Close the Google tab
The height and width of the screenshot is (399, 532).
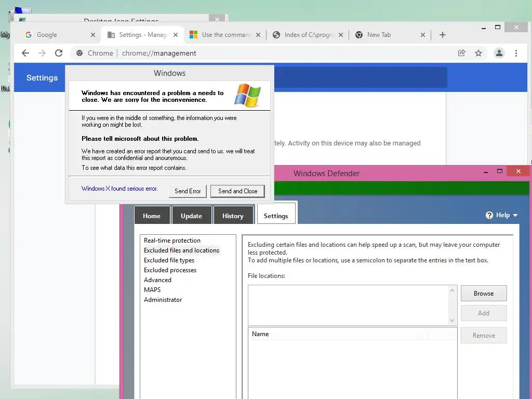click(x=93, y=35)
